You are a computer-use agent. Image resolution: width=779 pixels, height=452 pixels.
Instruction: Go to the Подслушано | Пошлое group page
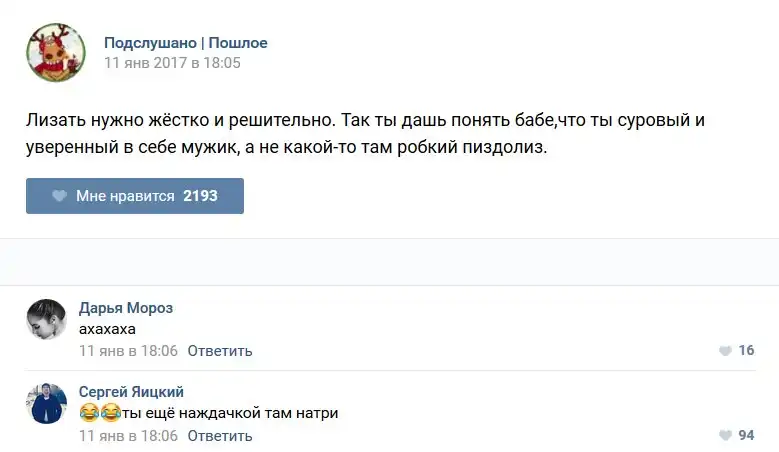[186, 43]
